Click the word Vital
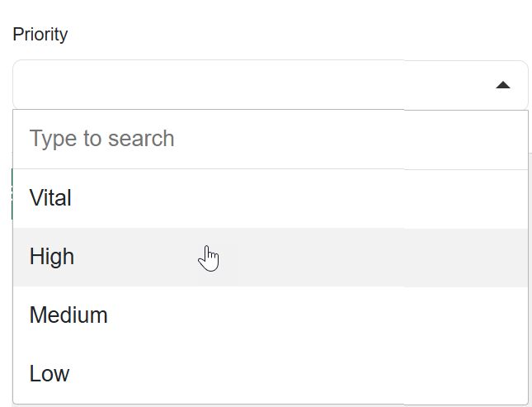Viewport: 532px width, 407px height. (50, 197)
